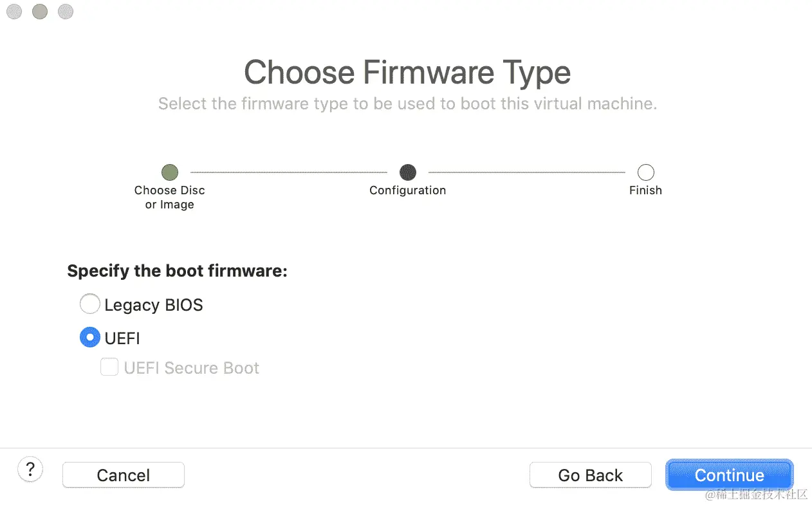Go Back to the previous step

(x=590, y=475)
